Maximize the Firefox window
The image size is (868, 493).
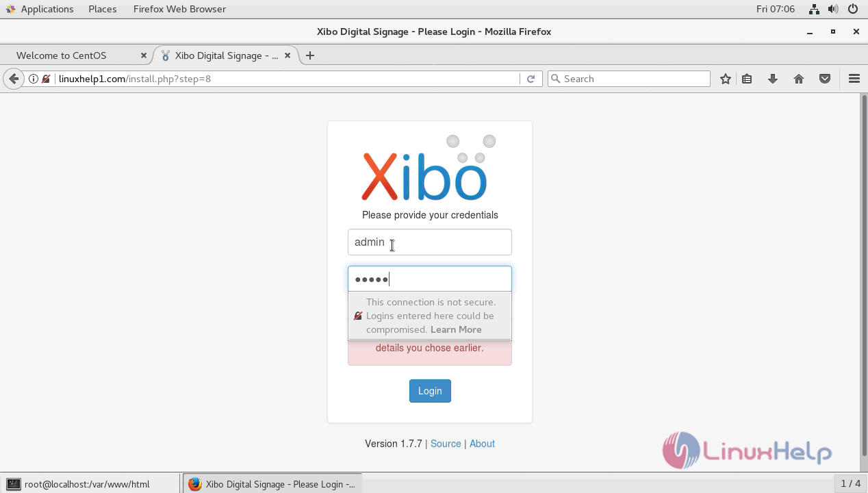coord(833,31)
